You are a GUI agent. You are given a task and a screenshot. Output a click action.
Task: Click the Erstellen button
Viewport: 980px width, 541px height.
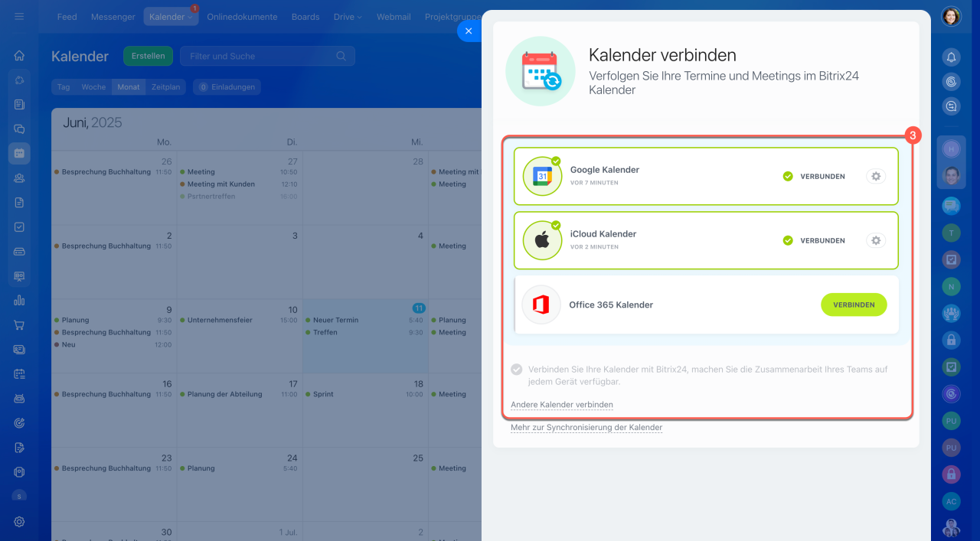pyautogui.click(x=148, y=56)
